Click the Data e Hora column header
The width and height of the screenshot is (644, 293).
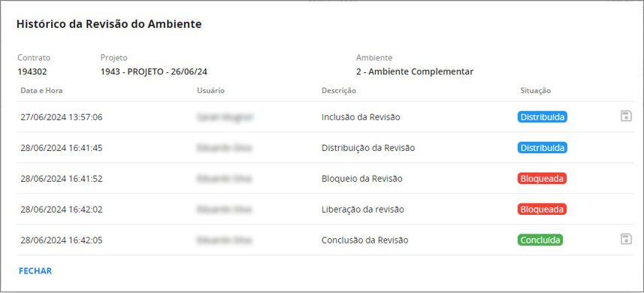click(x=41, y=91)
